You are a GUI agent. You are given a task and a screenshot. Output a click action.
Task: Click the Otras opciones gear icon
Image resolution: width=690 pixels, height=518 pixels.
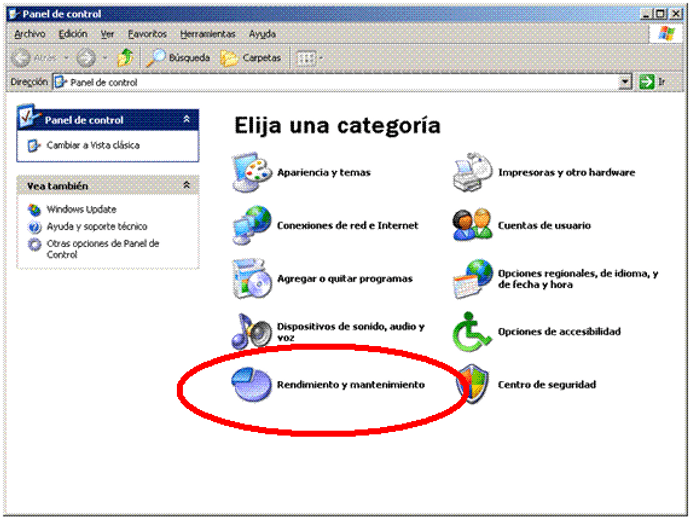click(x=34, y=244)
